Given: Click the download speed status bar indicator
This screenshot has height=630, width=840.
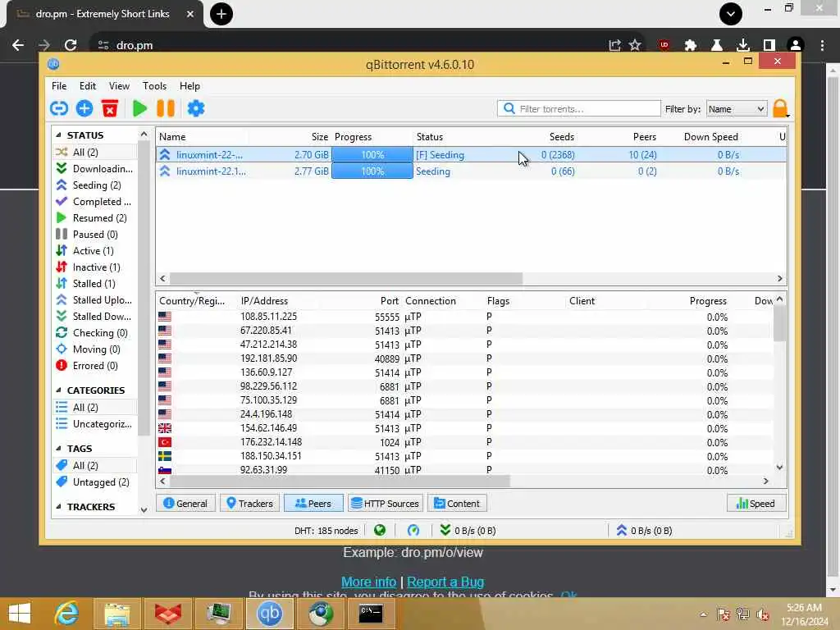Looking at the screenshot, I should pos(468,531).
